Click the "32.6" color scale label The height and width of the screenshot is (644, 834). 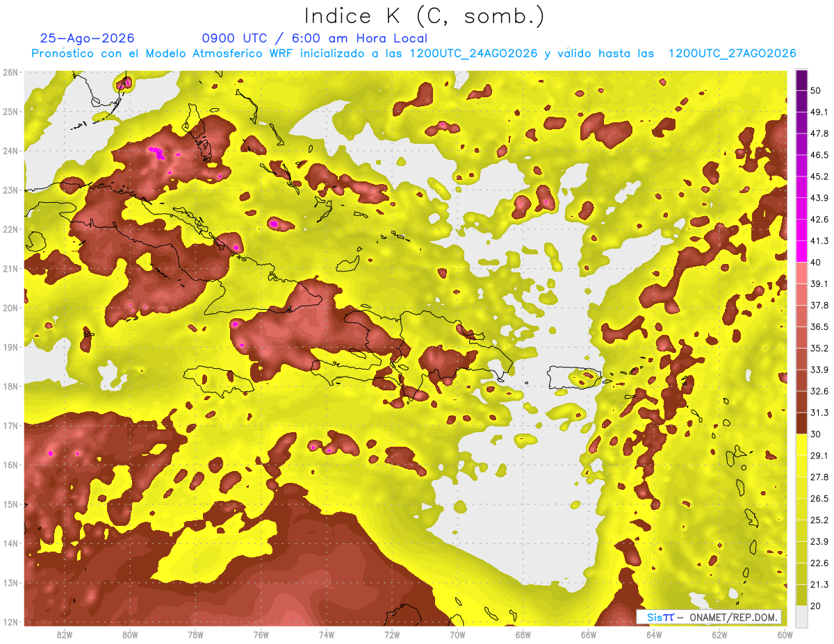[x=819, y=391]
